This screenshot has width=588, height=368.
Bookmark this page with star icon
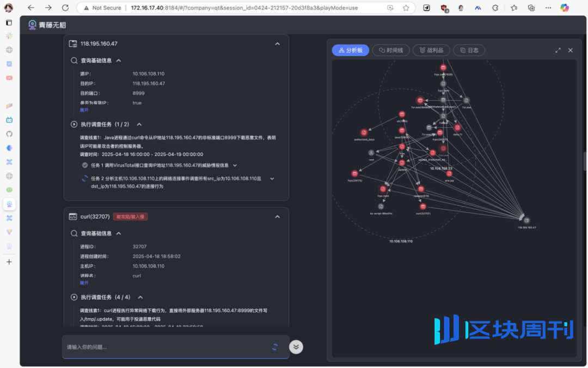(406, 8)
